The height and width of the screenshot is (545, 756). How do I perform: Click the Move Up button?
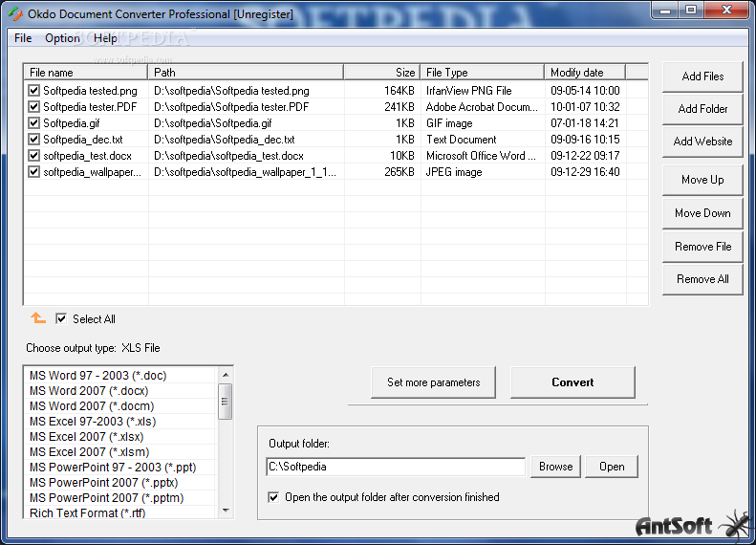pyautogui.click(x=702, y=180)
